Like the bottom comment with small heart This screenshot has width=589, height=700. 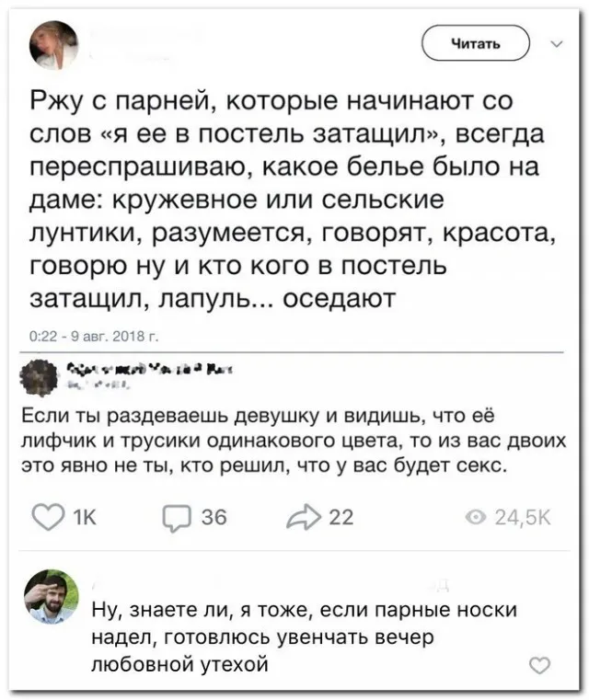tap(542, 665)
